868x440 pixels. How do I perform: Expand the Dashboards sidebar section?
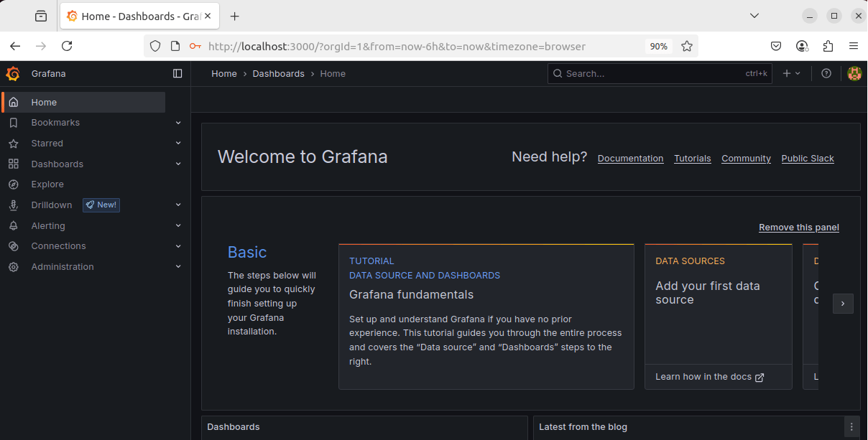[178, 164]
